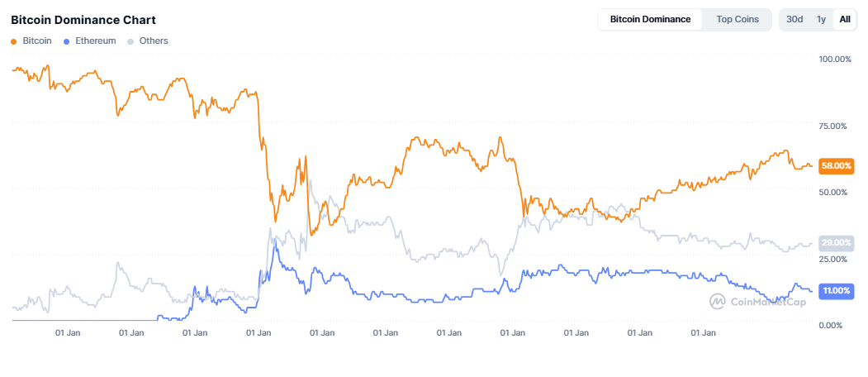Click the Bitcoin Dominance Chart title

[x=83, y=19]
